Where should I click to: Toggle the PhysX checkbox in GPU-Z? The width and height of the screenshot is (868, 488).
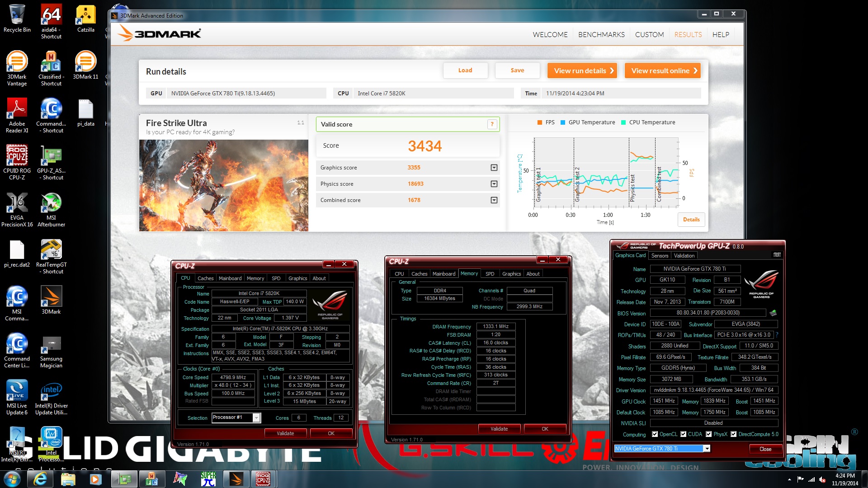tap(708, 434)
